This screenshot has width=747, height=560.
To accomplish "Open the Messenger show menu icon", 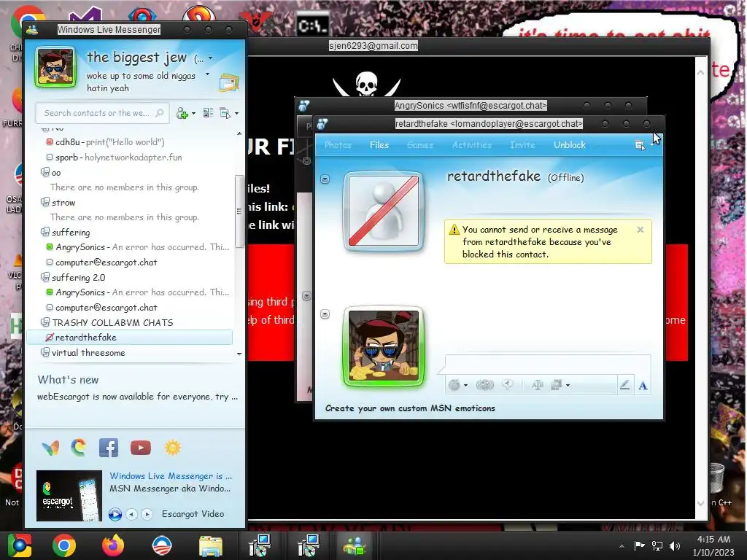I will [x=225, y=113].
